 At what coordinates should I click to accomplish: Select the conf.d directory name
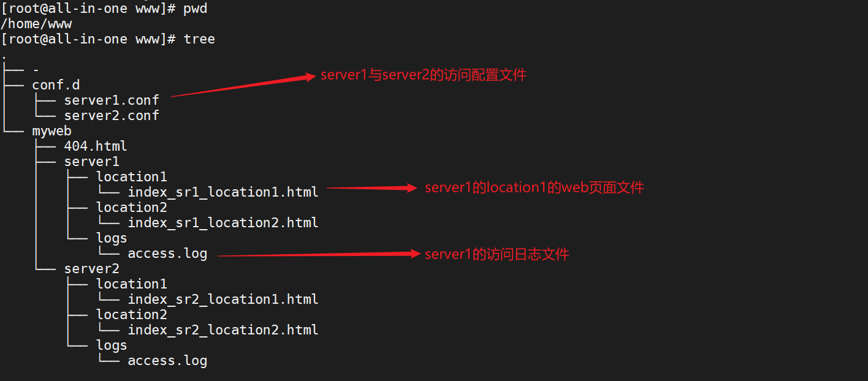[x=56, y=85]
